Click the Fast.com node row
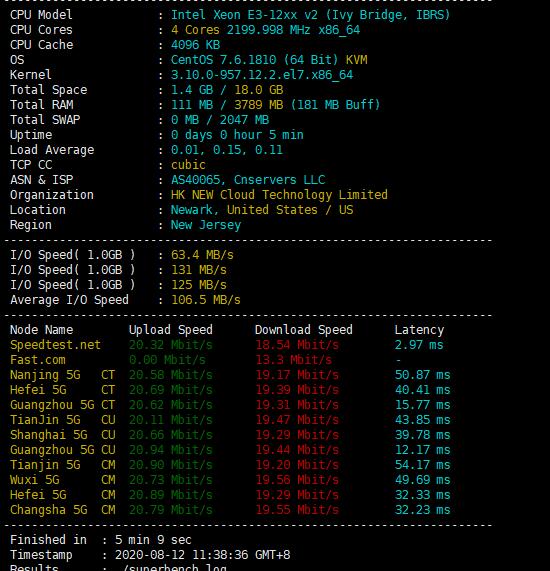 click(230, 360)
